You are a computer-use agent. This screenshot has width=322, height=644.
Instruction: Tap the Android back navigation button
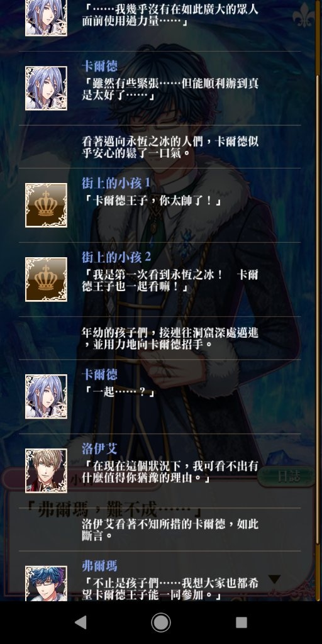(x=81, y=622)
